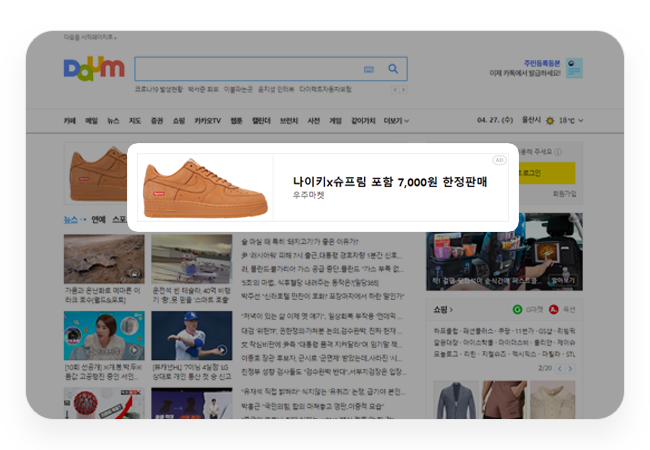Open the 캘린더 menu item
The height and width of the screenshot is (450, 650).
(261, 121)
